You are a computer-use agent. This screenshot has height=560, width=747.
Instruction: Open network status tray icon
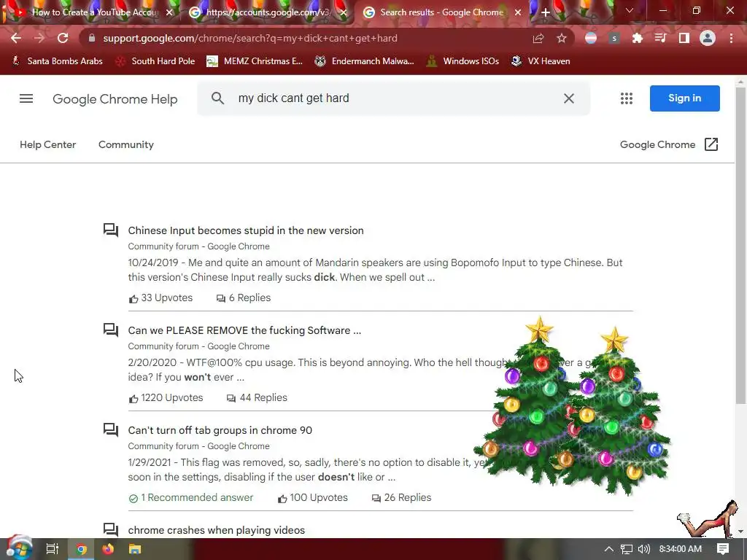coord(627,549)
